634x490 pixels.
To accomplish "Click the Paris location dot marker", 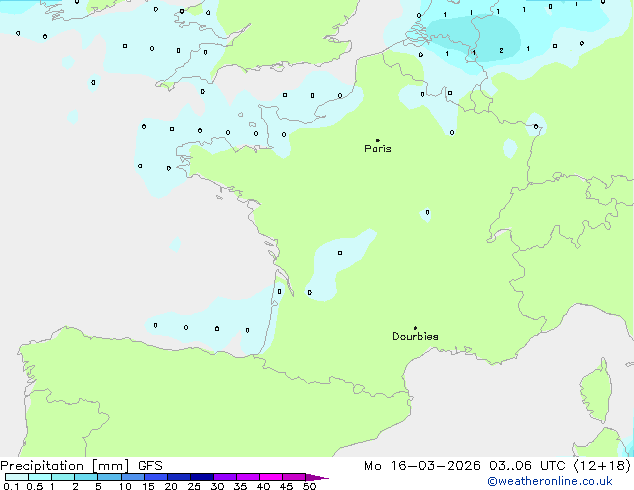I will tap(378, 140).
